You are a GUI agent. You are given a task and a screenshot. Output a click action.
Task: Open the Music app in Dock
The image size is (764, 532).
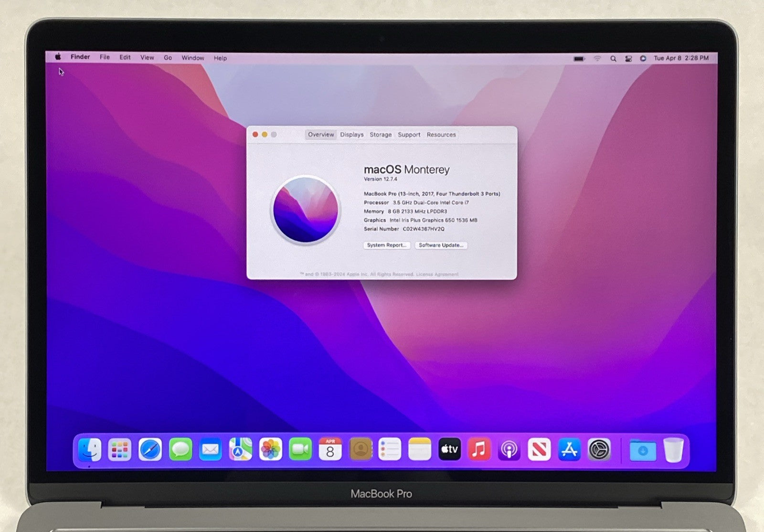[x=479, y=449]
